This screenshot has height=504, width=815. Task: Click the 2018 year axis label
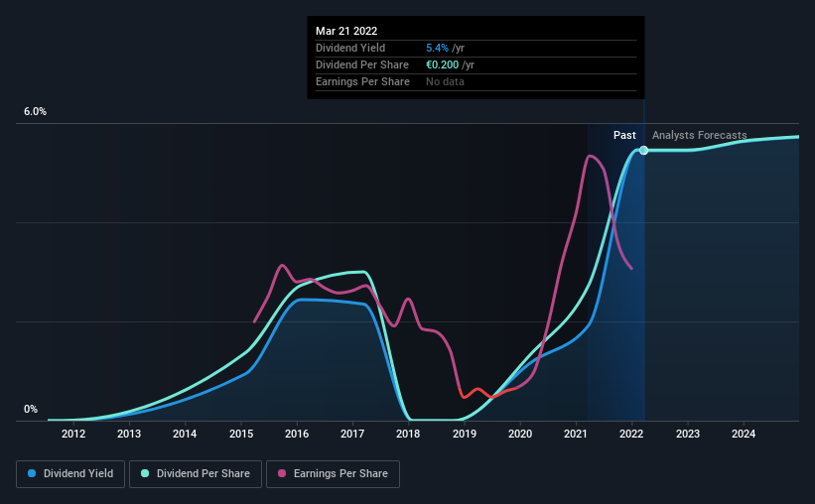coord(408,434)
